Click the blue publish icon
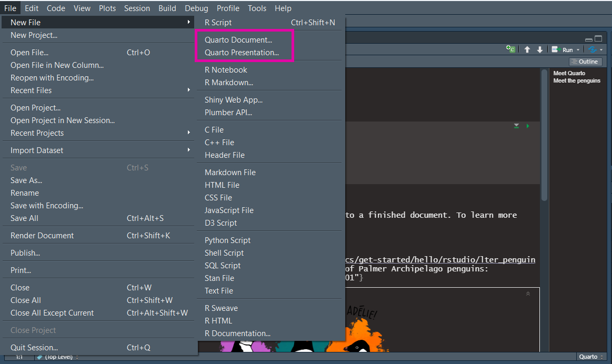Viewport: 612px width, 364px height. 593,49
